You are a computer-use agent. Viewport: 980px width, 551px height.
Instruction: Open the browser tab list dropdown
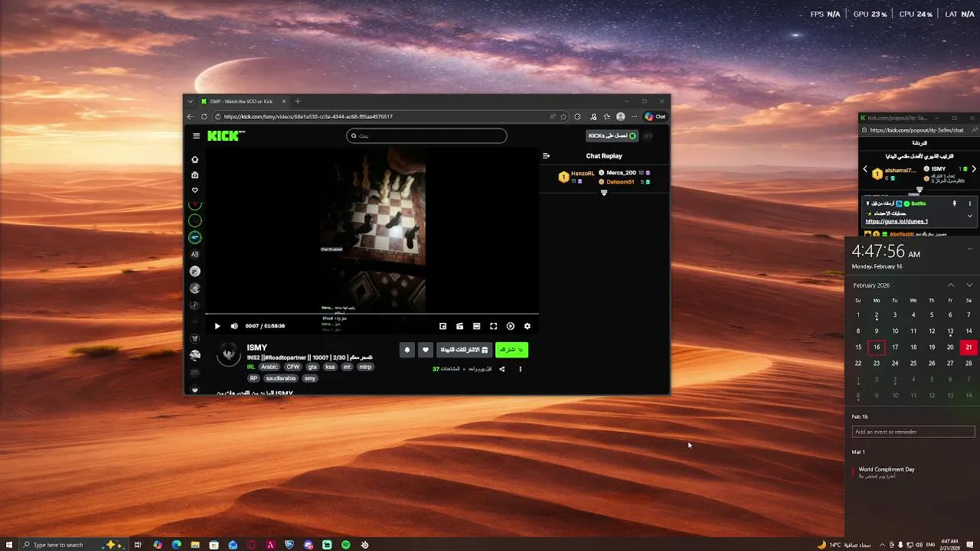(x=190, y=101)
